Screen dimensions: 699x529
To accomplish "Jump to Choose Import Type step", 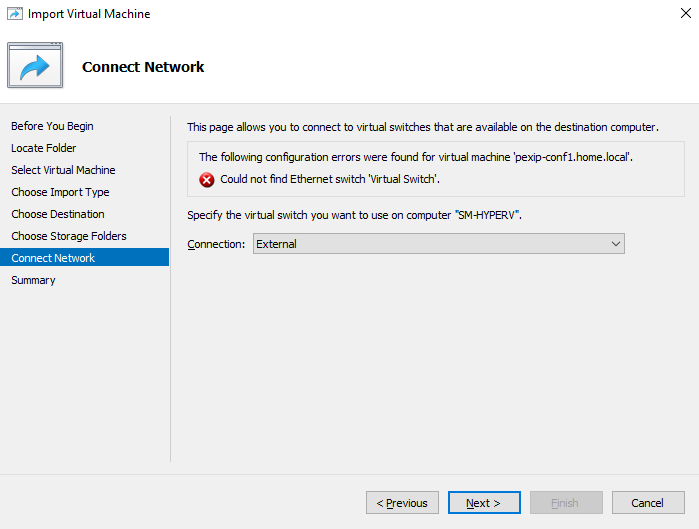I will pos(60,192).
